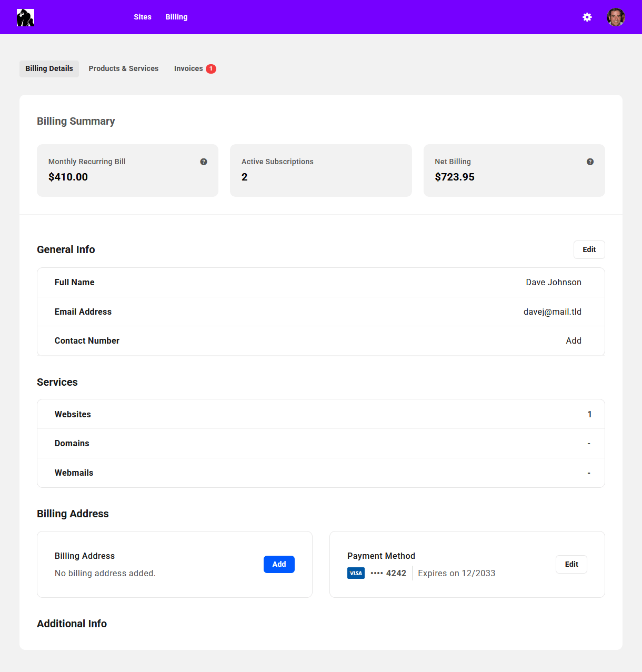Add a contact number

tap(573, 341)
